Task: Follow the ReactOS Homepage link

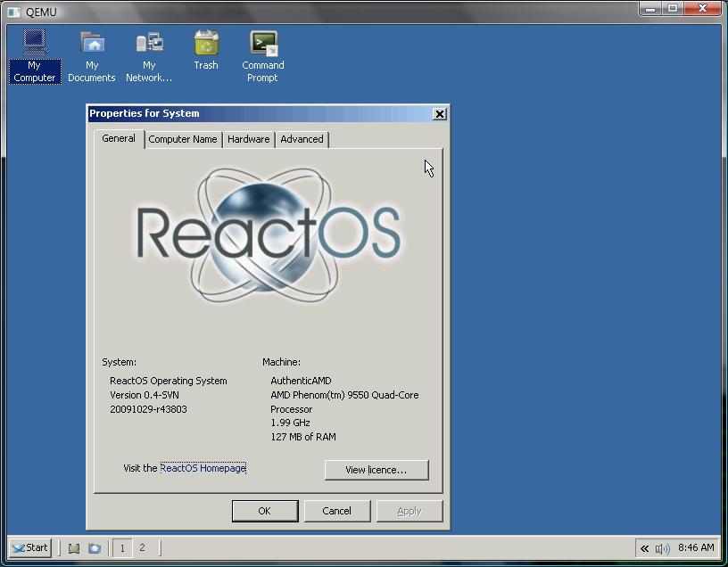Action: [203, 468]
